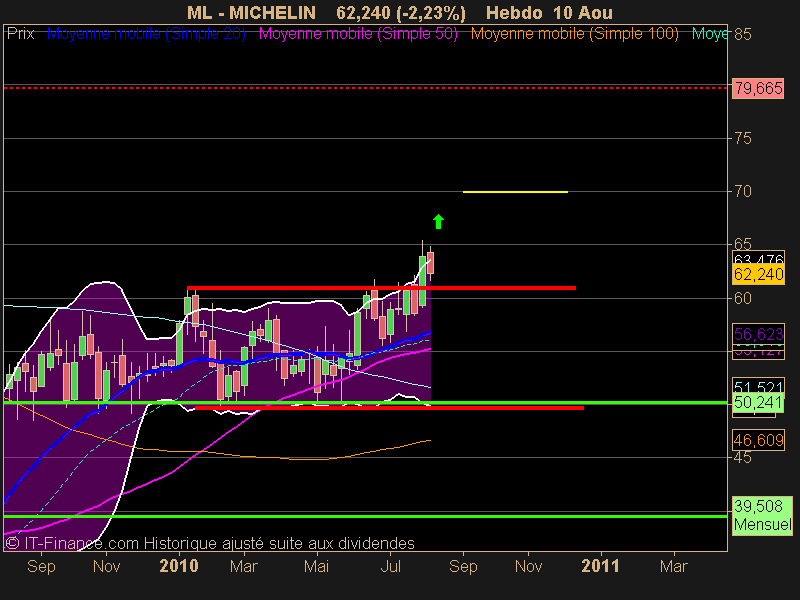800x600 pixels.
Task: Click the '2010' label on the time axis
Action: point(179,566)
